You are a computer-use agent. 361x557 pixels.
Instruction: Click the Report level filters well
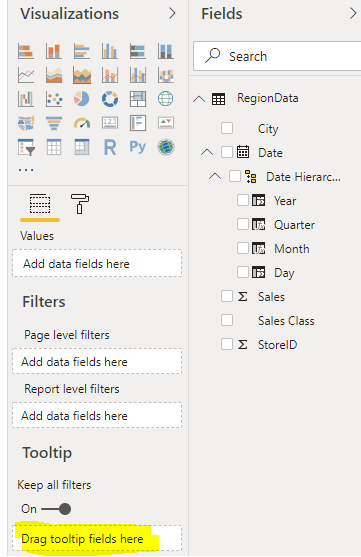[97, 415]
